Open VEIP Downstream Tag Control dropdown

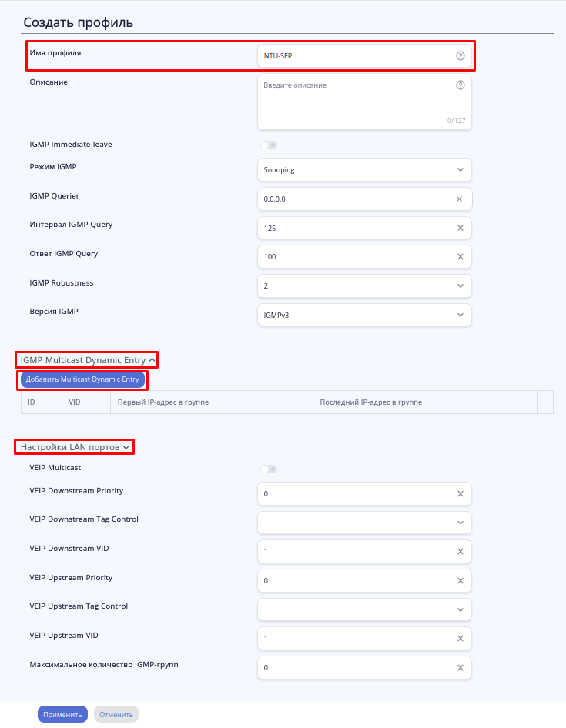click(x=363, y=523)
